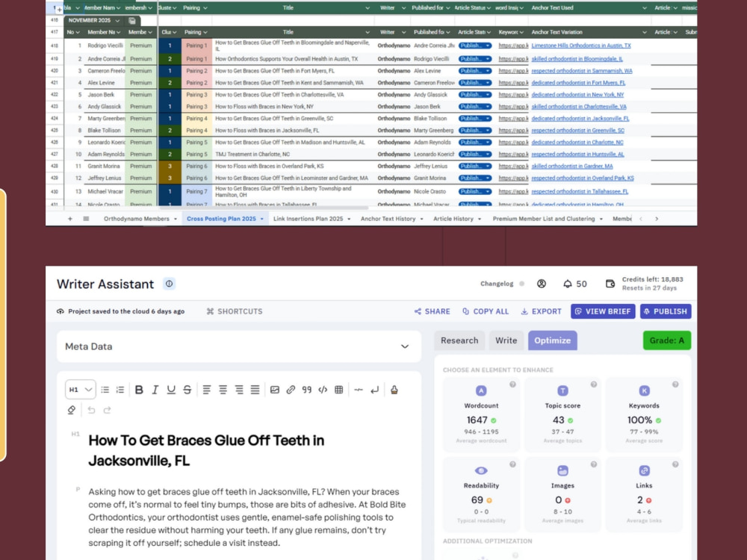Open the Write tab

[x=506, y=340]
